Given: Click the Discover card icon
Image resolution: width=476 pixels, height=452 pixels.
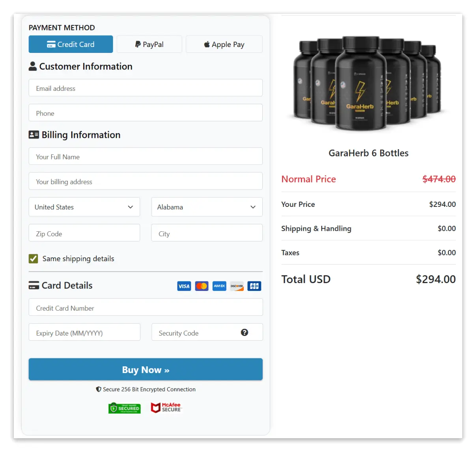Looking at the screenshot, I should [x=237, y=286].
